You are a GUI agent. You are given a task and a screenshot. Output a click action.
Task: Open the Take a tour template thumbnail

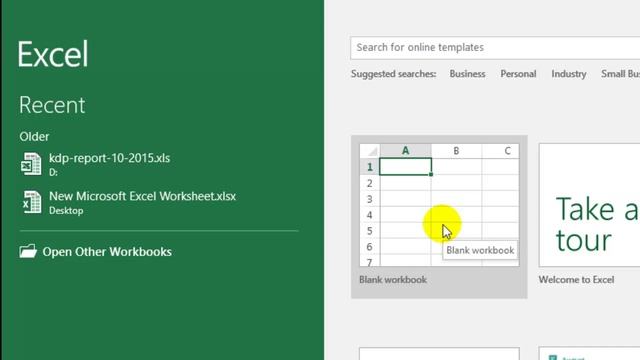click(x=589, y=205)
